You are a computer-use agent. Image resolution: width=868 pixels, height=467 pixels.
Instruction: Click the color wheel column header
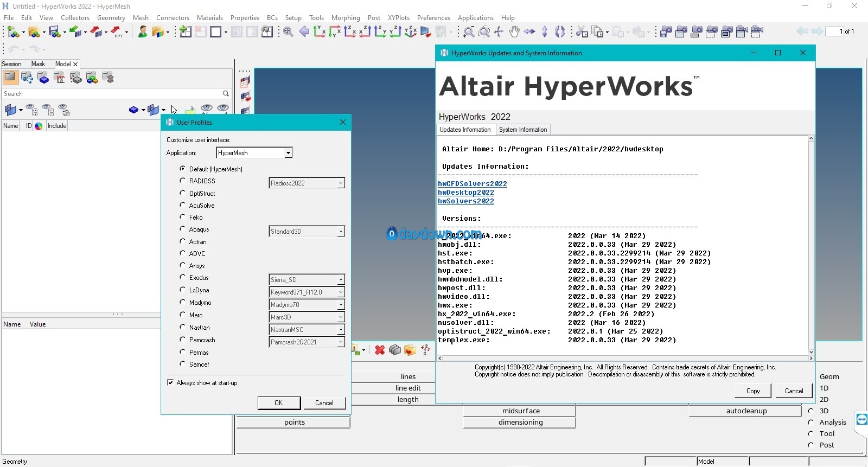tap(39, 126)
